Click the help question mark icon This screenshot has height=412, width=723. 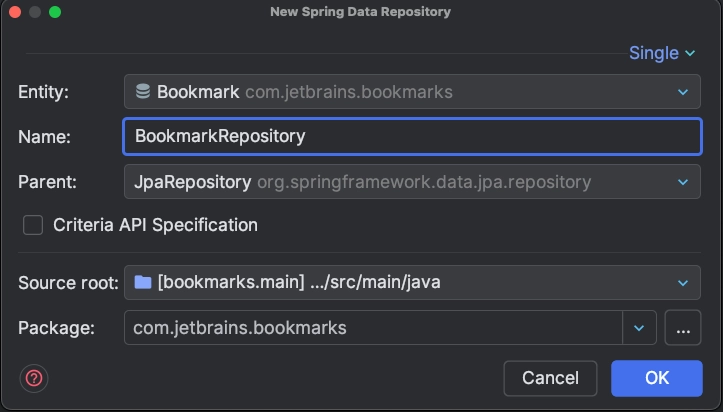point(34,378)
